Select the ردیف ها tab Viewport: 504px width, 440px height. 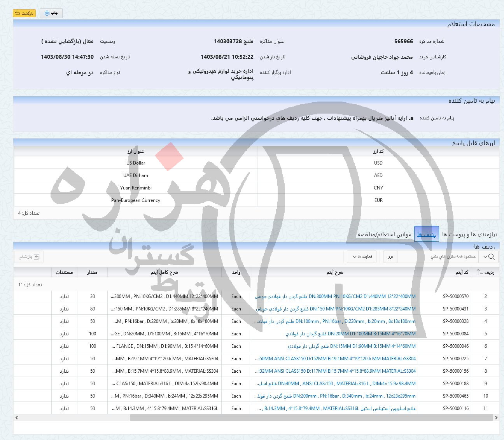click(427, 234)
